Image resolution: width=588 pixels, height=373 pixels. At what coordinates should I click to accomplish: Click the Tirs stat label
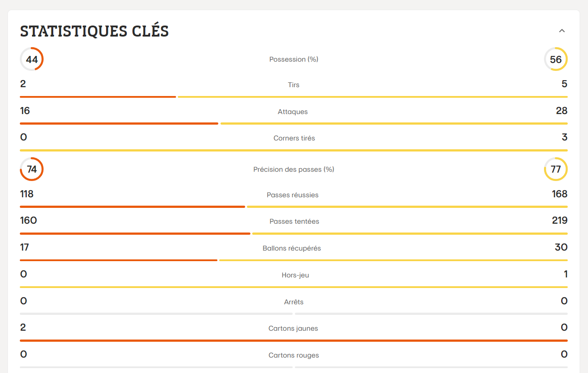(294, 85)
